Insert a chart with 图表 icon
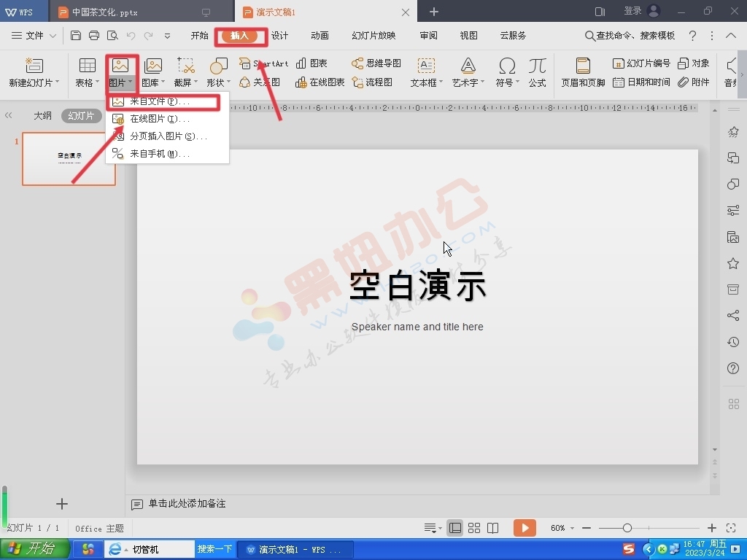 [311, 63]
